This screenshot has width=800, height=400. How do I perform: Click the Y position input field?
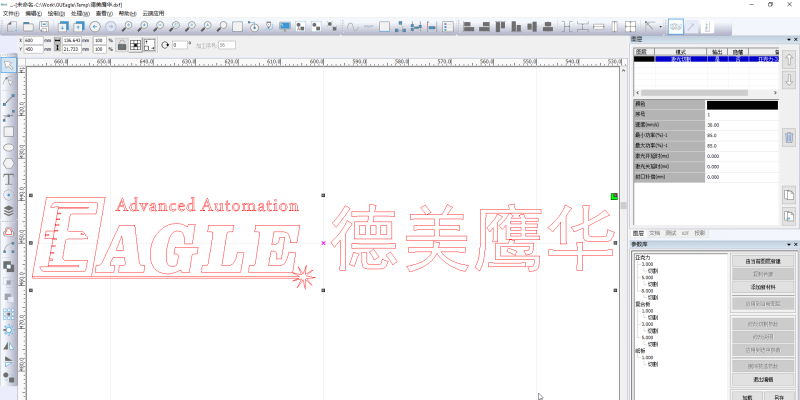point(33,49)
